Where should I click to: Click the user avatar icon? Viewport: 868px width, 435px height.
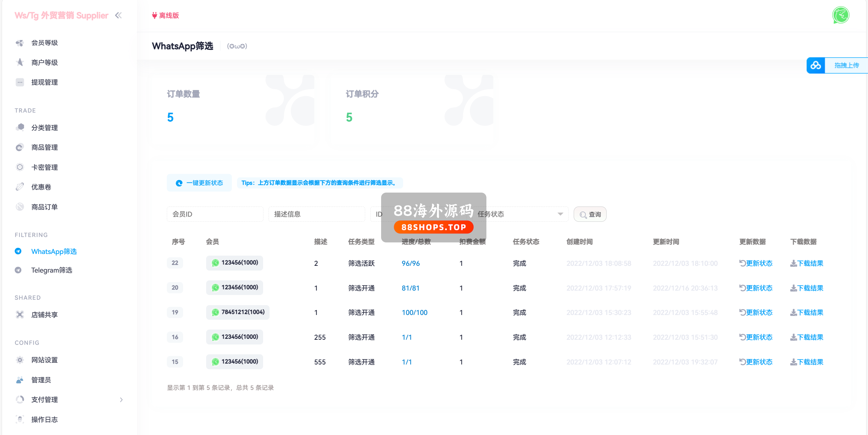pyautogui.click(x=841, y=15)
